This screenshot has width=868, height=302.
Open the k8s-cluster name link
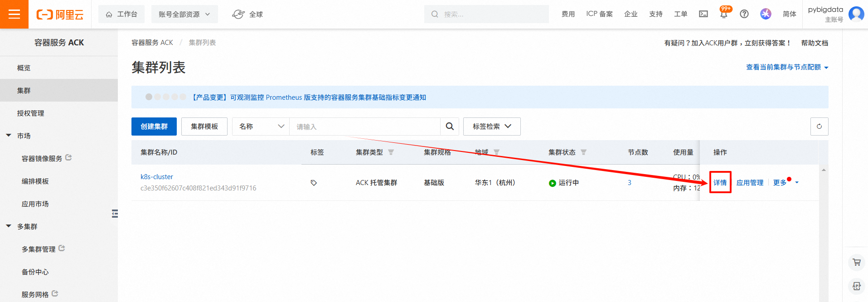point(157,177)
